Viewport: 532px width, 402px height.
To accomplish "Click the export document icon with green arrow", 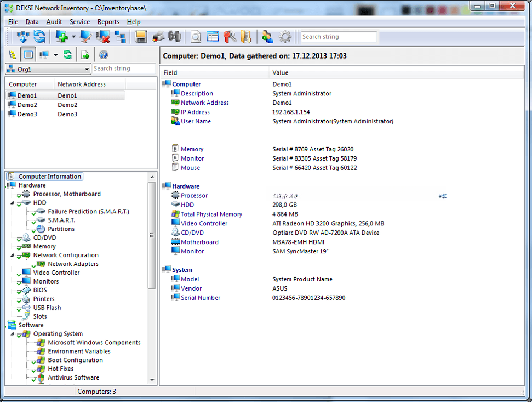I will pyautogui.click(x=85, y=55).
